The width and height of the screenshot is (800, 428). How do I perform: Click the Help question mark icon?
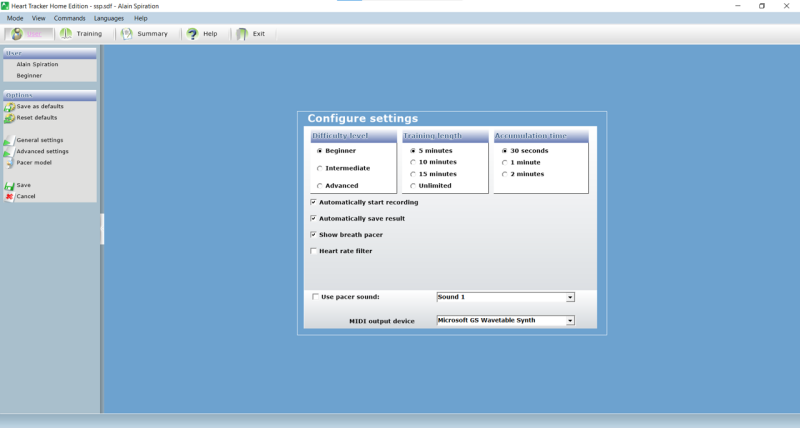pyautogui.click(x=192, y=34)
